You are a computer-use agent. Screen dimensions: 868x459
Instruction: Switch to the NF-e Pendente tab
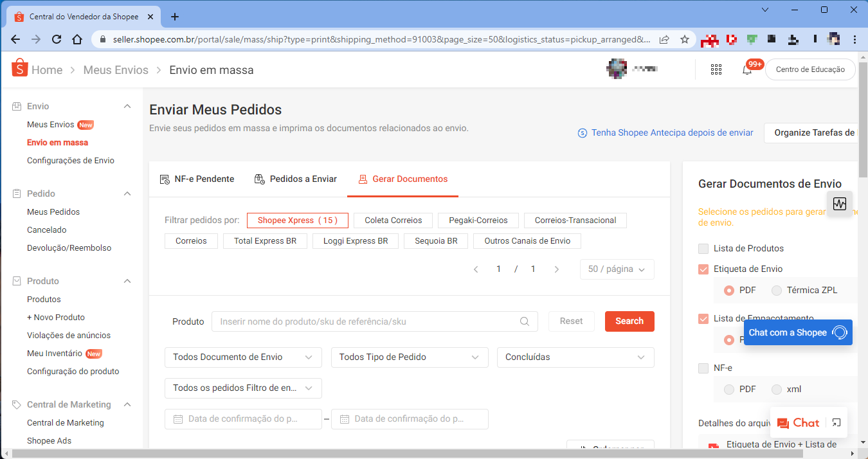[197, 179]
